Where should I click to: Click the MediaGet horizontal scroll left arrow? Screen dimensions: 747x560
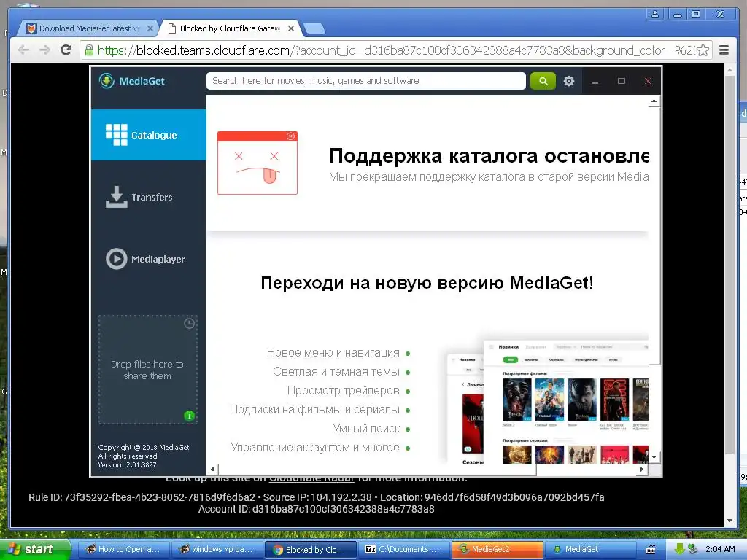pyautogui.click(x=212, y=469)
